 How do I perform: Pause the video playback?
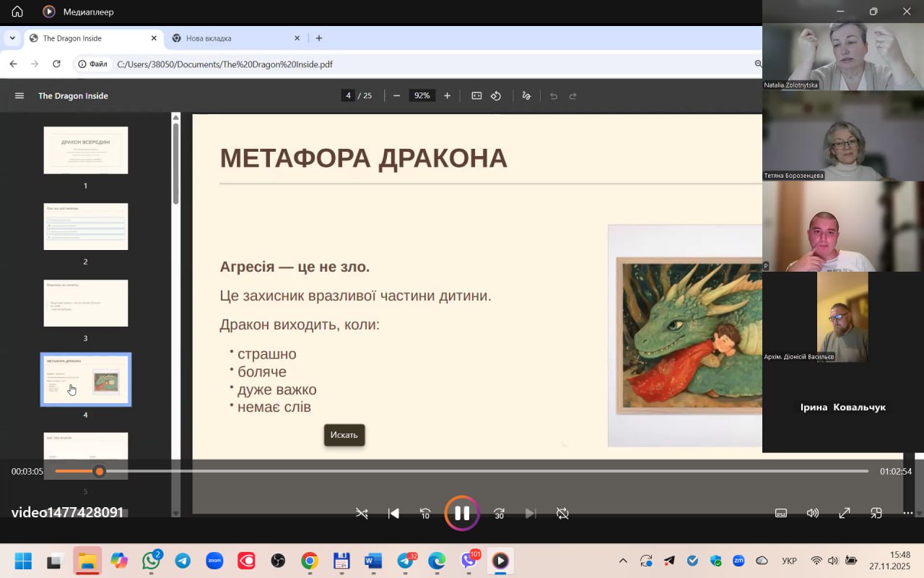(x=462, y=513)
